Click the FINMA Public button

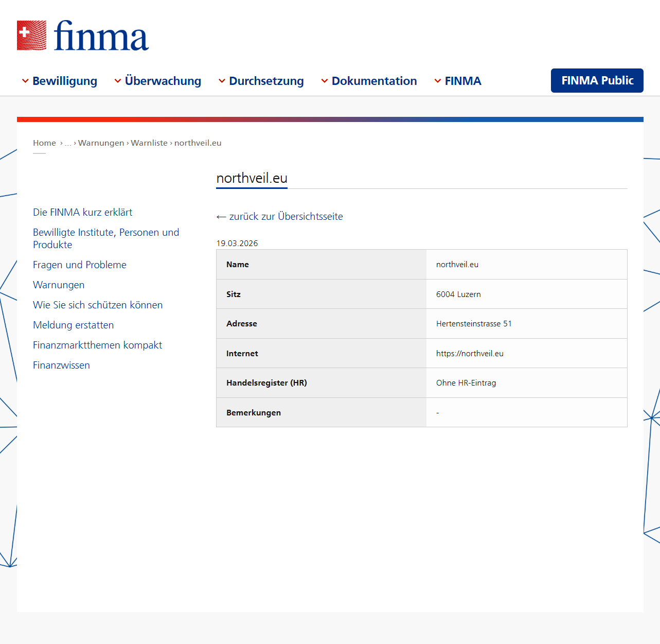(x=597, y=80)
